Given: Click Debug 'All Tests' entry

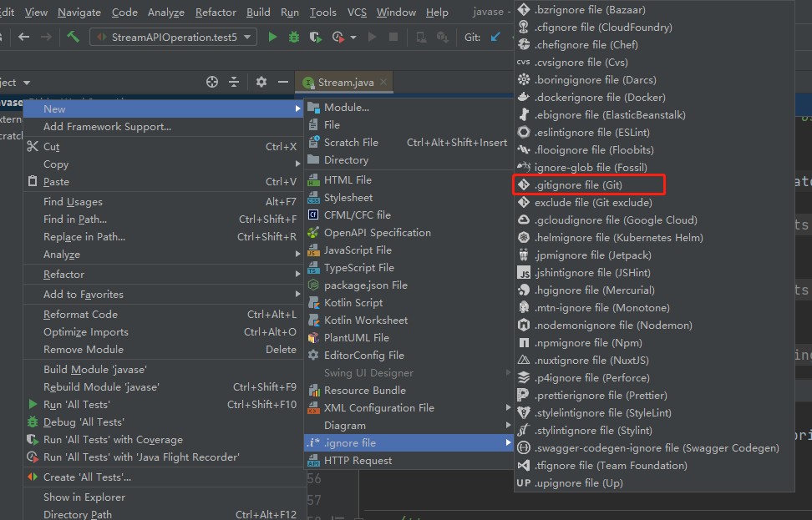Looking at the screenshot, I should [163, 422].
